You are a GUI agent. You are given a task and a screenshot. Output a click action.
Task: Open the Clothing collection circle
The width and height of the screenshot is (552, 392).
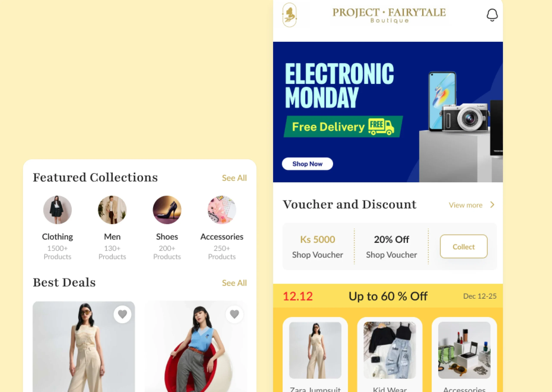(58, 210)
